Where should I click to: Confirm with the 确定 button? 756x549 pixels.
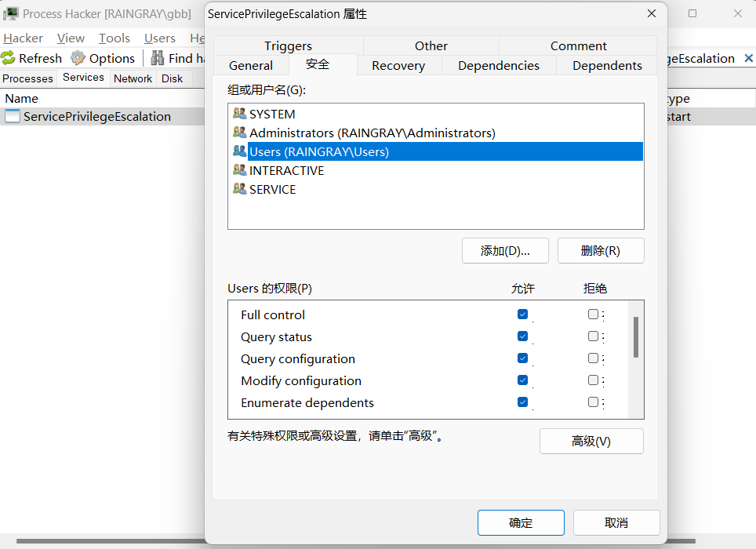tap(521, 522)
